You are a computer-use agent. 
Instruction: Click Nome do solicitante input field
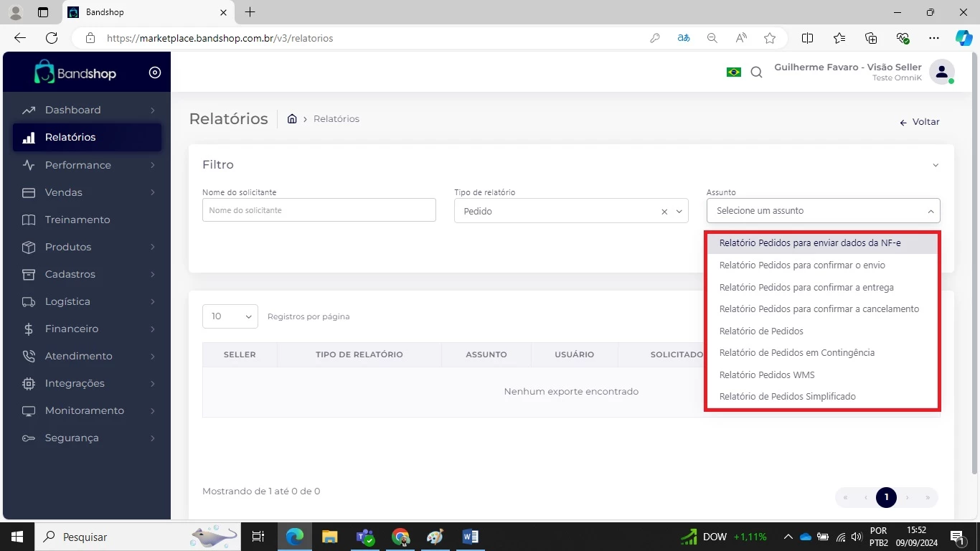[319, 210]
